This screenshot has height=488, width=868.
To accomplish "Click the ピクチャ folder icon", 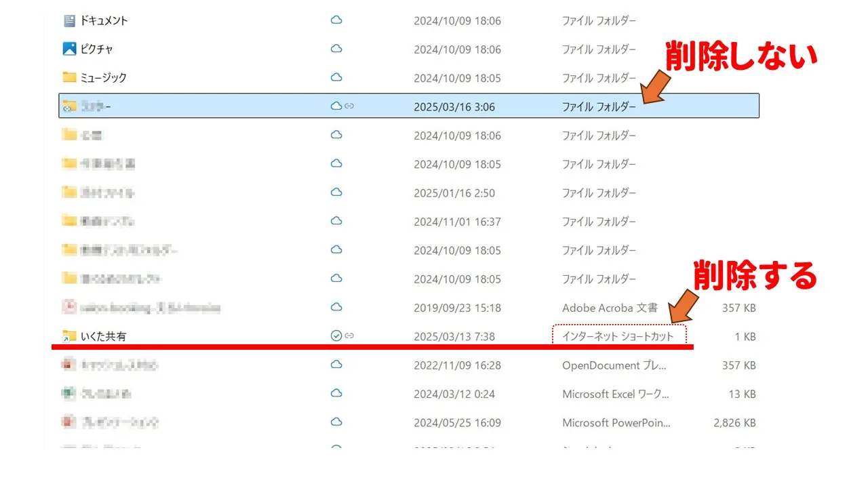I will point(69,49).
